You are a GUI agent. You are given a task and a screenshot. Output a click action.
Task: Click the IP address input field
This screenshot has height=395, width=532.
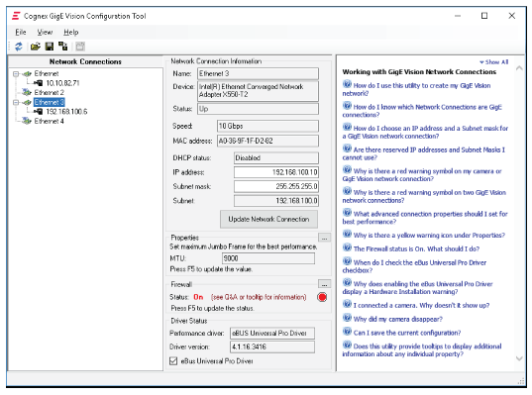click(276, 172)
